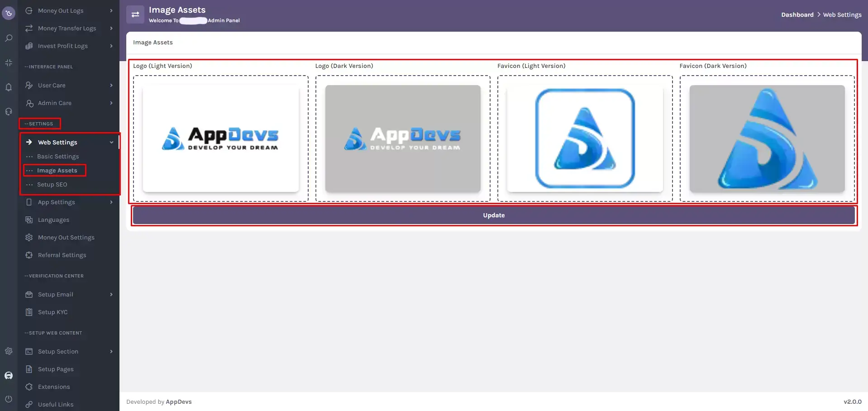Click the v2.0.0 version text
This screenshot has width=868, height=411.
(853, 401)
